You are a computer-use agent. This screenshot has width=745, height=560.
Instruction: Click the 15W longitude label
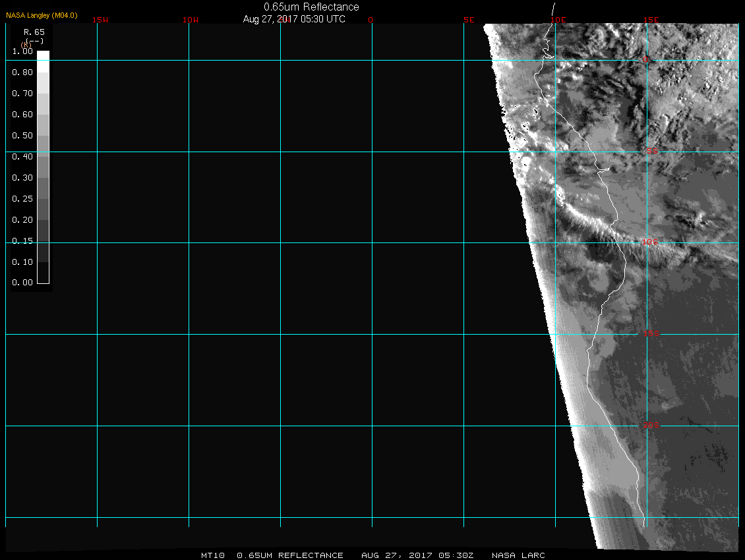100,20
